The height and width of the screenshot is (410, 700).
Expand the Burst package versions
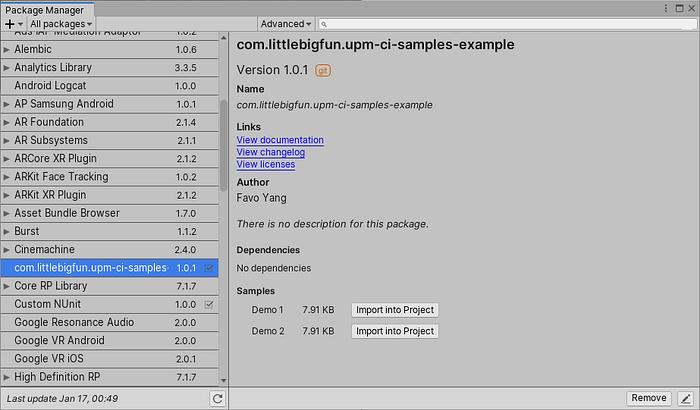click(6, 232)
